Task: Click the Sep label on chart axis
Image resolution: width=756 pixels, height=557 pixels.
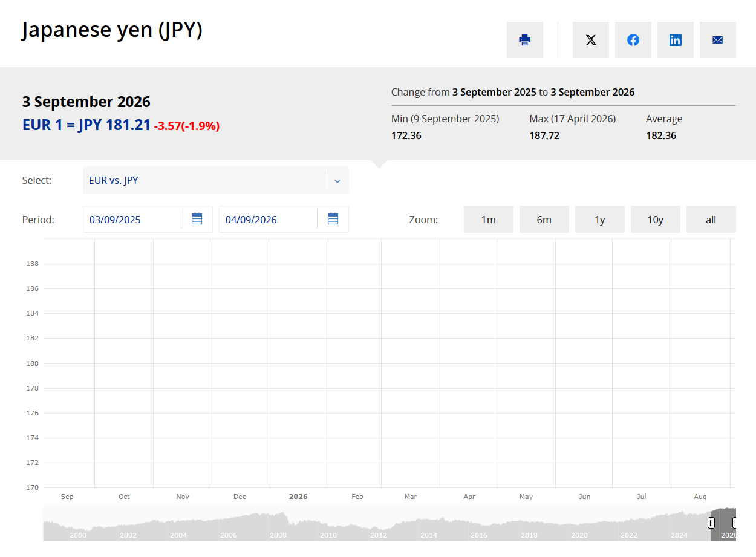Action: tap(67, 497)
